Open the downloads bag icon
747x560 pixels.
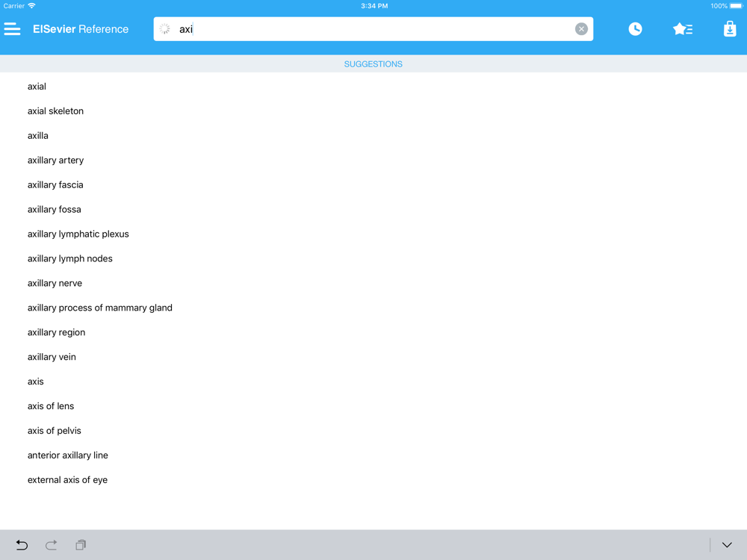[x=730, y=29]
